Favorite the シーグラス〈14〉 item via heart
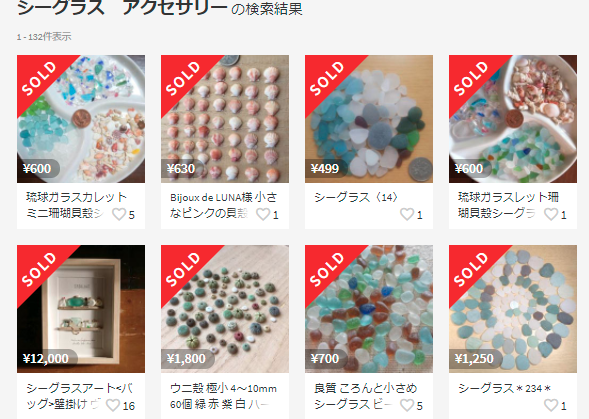 point(407,214)
